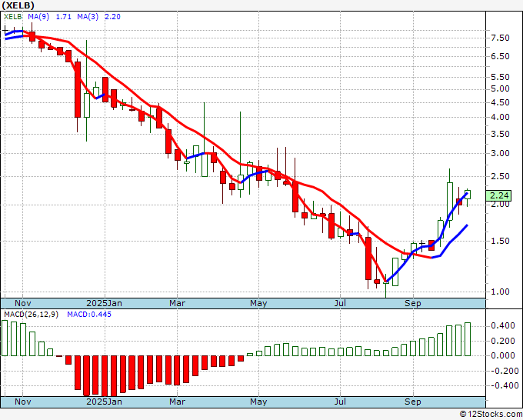Click the latest green candlestick near 2.24
This screenshot has height=420, width=523.
coord(468,195)
